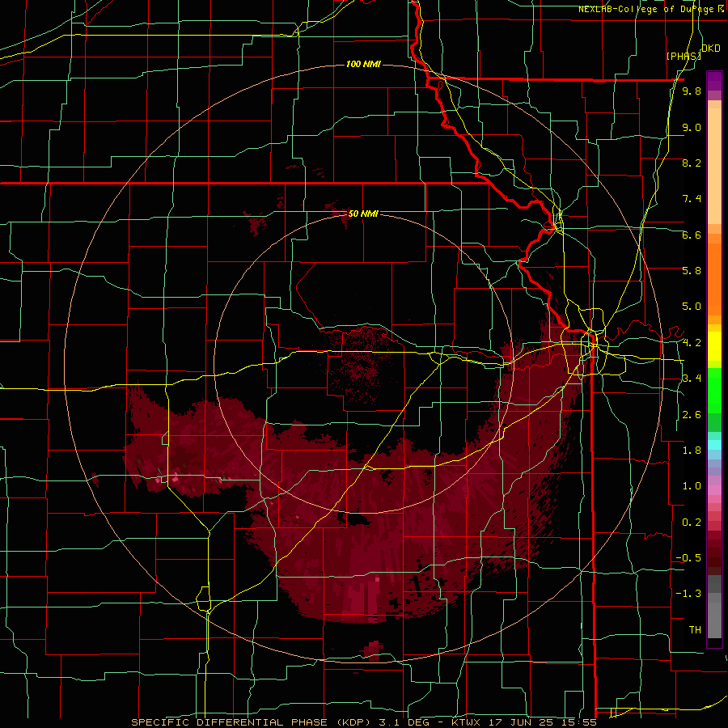Image resolution: width=728 pixels, height=728 pixels.
Task: Click the 9.0 value on the color scale
Action: (x=692, y=127)
